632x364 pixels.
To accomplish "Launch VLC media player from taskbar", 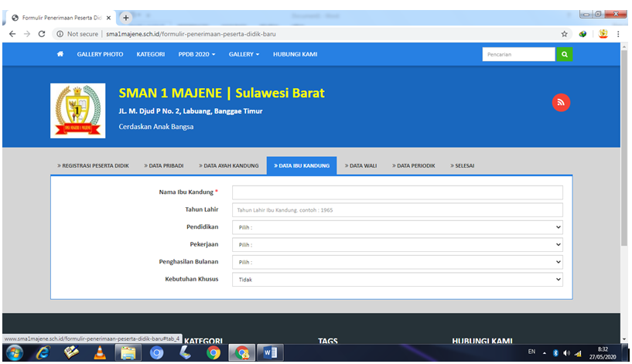I will (100, 353).
